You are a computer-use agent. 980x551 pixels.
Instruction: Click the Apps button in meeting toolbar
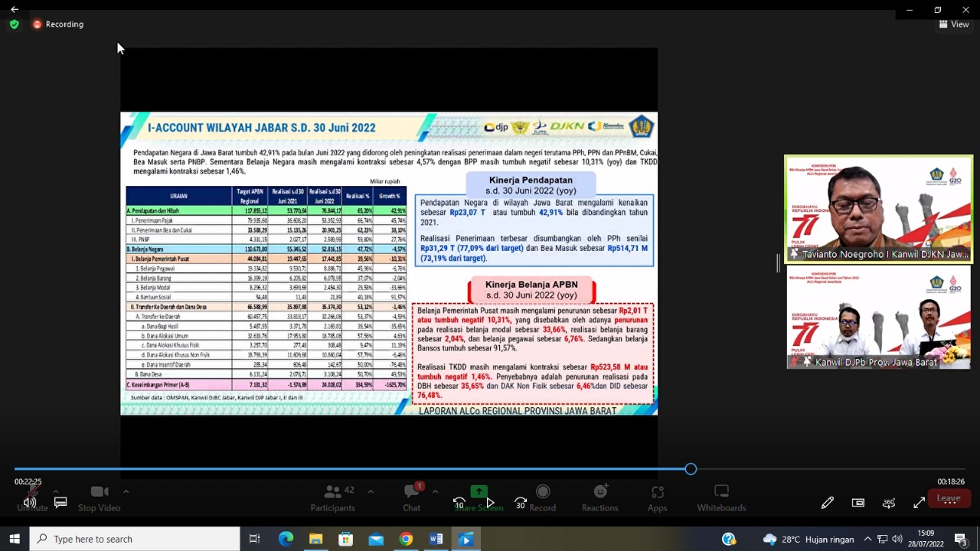pos(657,497)
